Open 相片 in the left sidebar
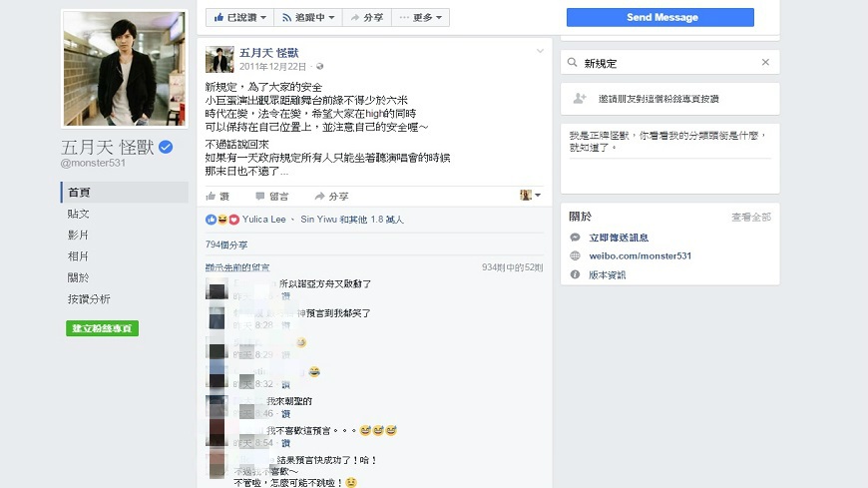Viewport: 868px width, 488px height. click(x=78, y=256)
